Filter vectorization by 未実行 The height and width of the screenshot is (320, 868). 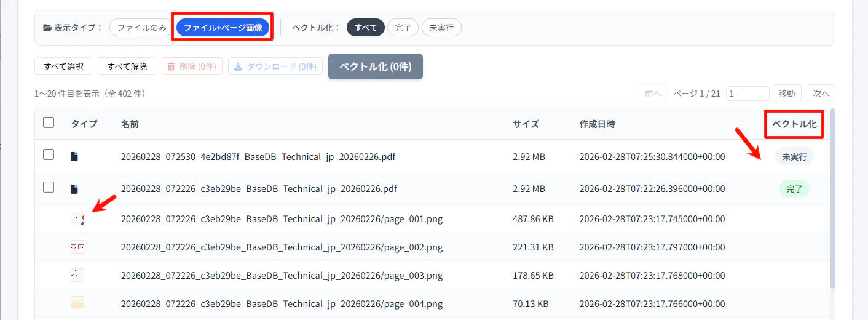click(441, 28)
